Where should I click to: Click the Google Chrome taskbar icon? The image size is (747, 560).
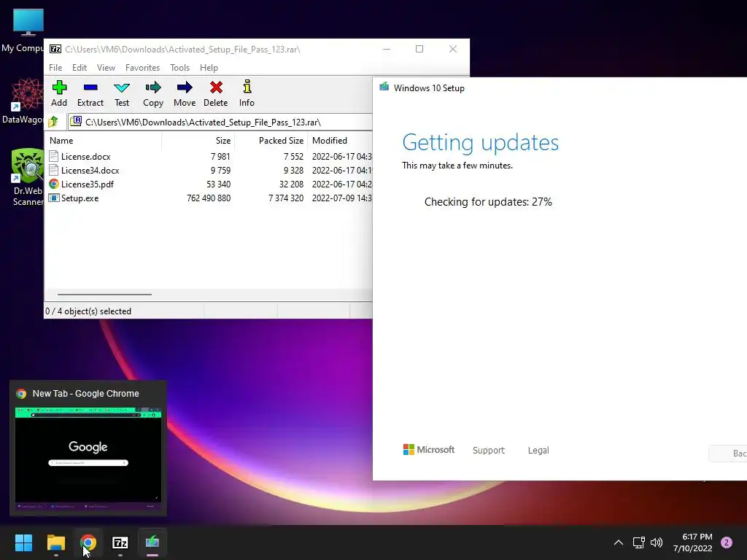[88, 542]
